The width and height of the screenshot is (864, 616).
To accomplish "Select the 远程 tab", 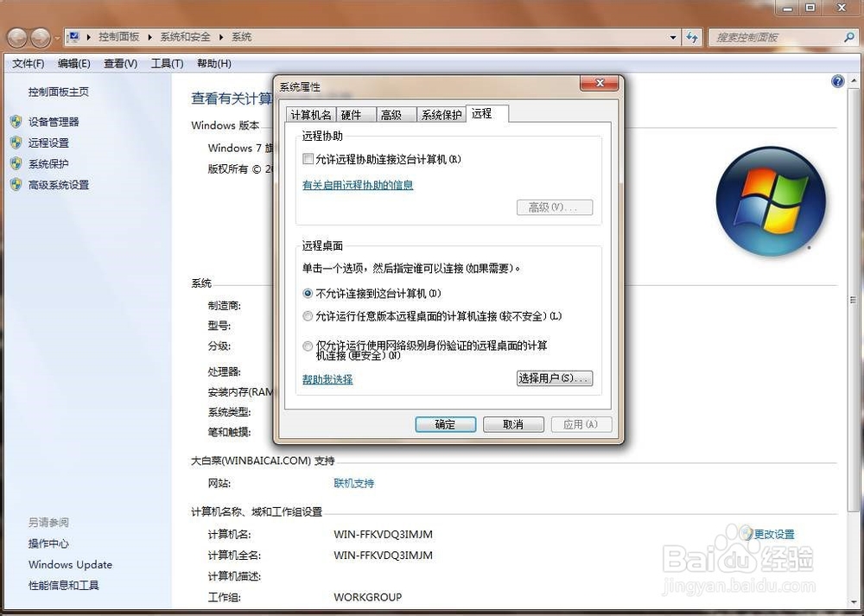I will [x=487, y=113].
